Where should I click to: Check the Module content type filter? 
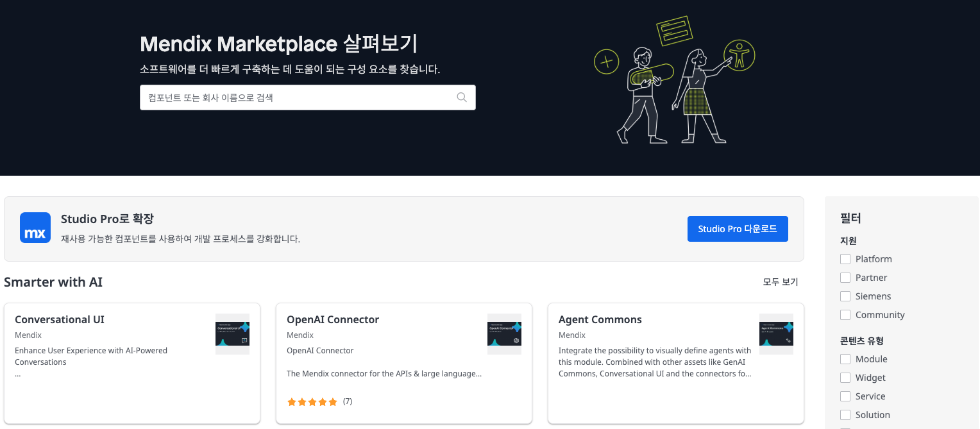point(845,359)
